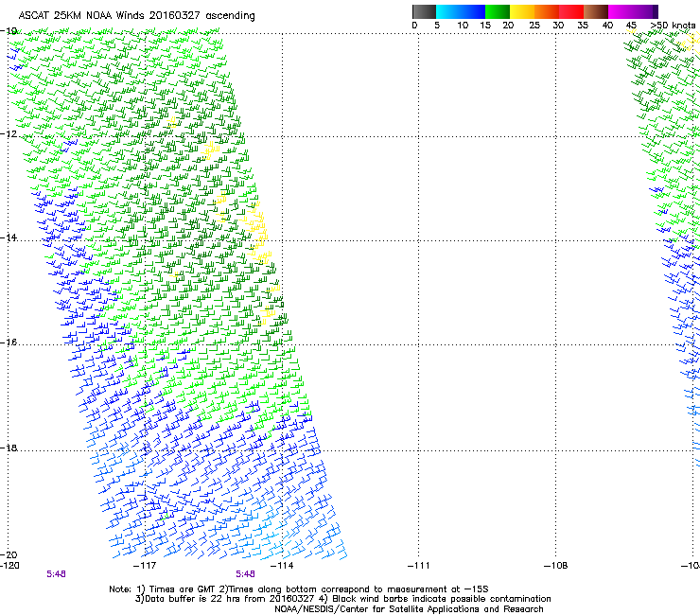Click the 5:48 time label beside longitude -114
Viewport: 700px width, 615px height.
click(x=246, y=574)
